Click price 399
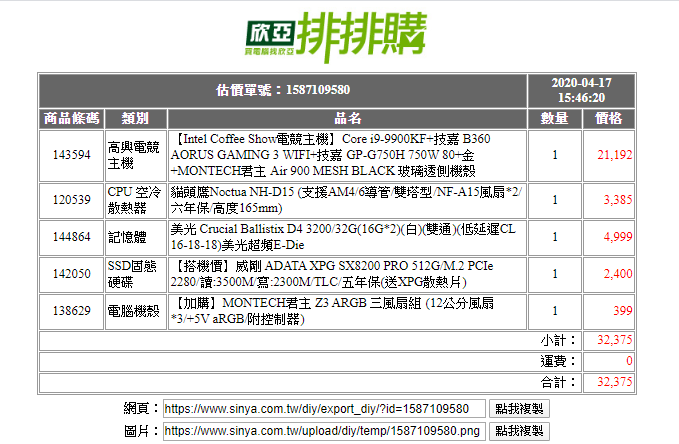Viewport: 679px width, 444px height. coord(623,311)
